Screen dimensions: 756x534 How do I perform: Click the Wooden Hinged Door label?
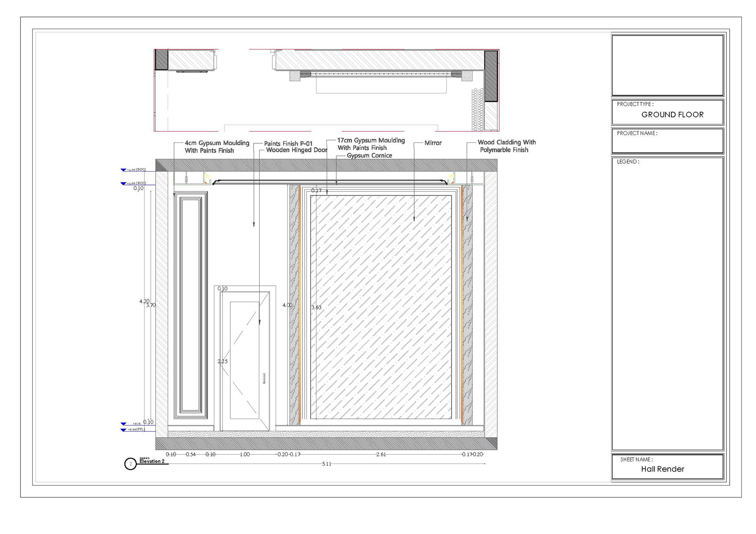click(296, 150)
